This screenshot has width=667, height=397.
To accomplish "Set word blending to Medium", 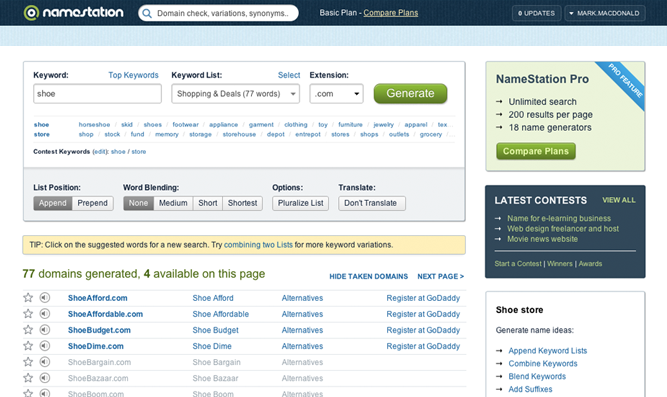I will 173,203.
